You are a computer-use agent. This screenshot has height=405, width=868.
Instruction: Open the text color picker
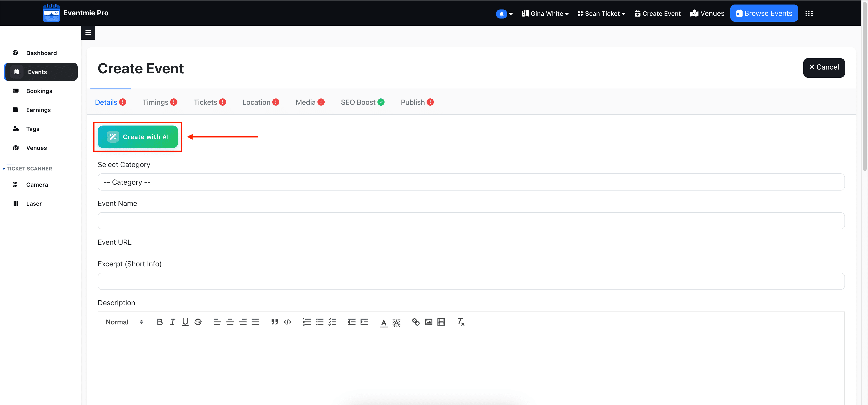coord(383,322)
